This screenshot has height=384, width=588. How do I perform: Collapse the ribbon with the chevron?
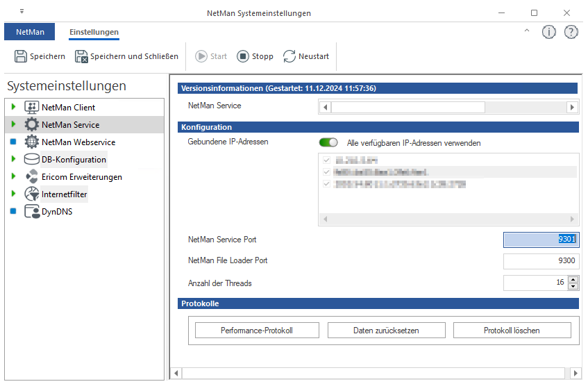click(x=526, y=31)
